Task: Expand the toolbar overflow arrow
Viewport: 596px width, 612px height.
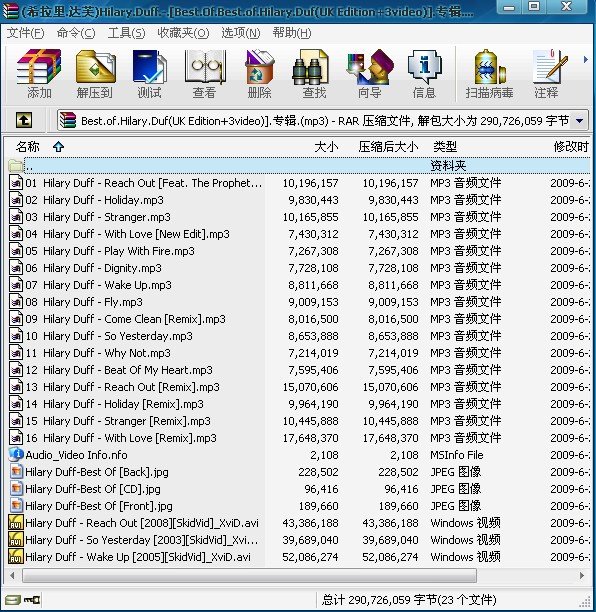Action: point(585,60)
